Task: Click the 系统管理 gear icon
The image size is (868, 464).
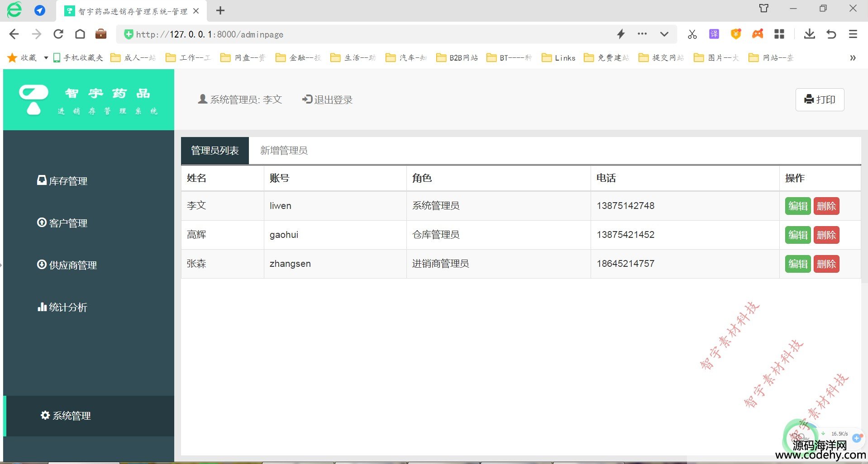Action: coord(45,415)
